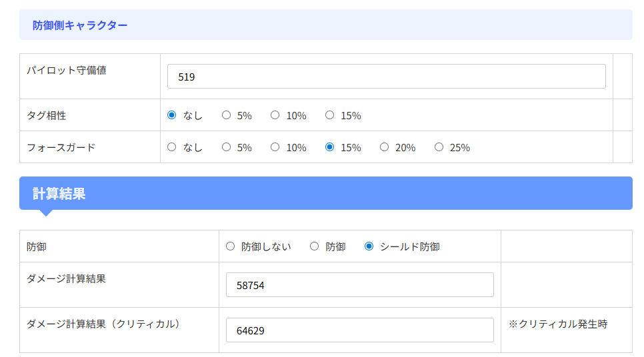The image size is (644, 357).
Task: Select 防御しない radio button
Action: 231,246
